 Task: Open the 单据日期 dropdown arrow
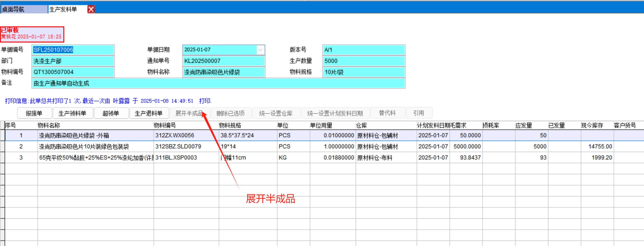[x=260, y=50]
